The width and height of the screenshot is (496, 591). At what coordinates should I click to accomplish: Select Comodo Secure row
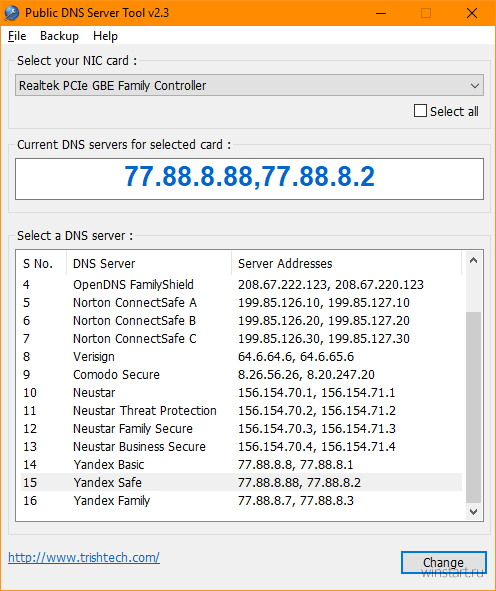241,375
